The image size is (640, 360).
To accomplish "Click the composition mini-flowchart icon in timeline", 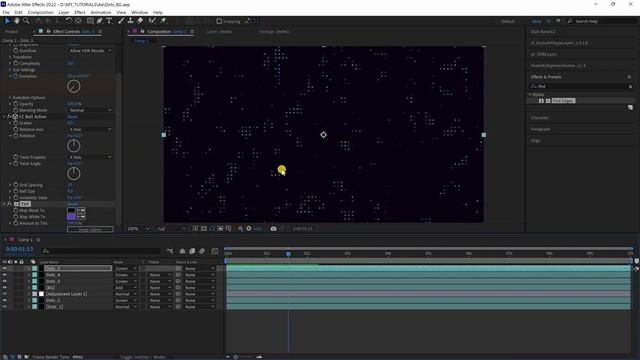I will (x=170, y=251).
